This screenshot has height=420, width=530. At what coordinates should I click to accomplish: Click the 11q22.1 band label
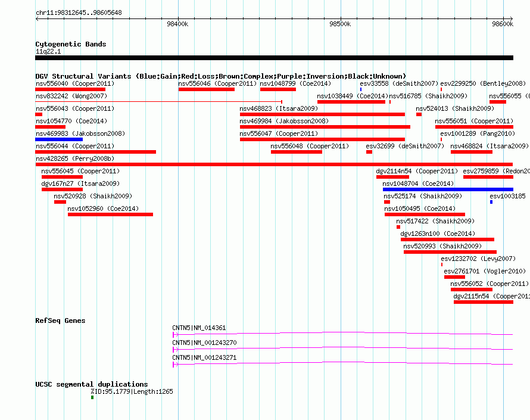48,51
